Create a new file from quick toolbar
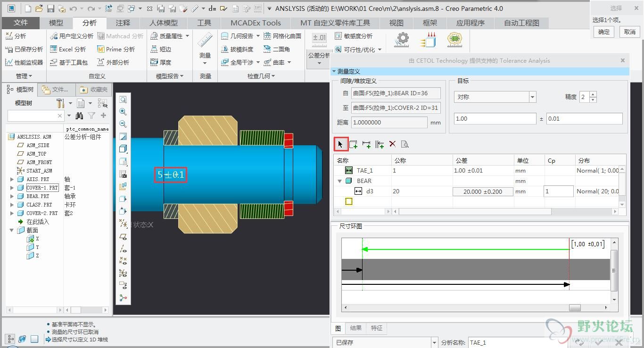The height and width of the screenshot is (348, 644). (x=28, y=8)
